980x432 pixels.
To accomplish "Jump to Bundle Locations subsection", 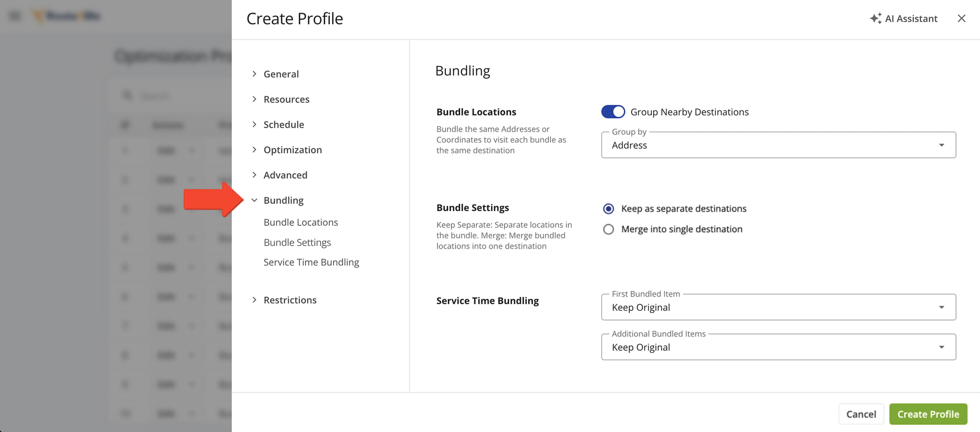I will tap(301, 222).
